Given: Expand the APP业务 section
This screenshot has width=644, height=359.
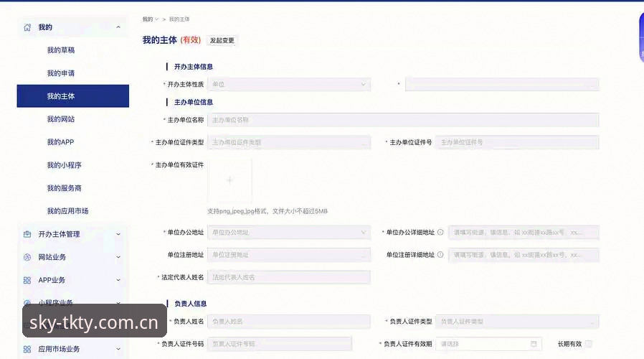Looking at the screenshot, I should click(x=118, y=280).
